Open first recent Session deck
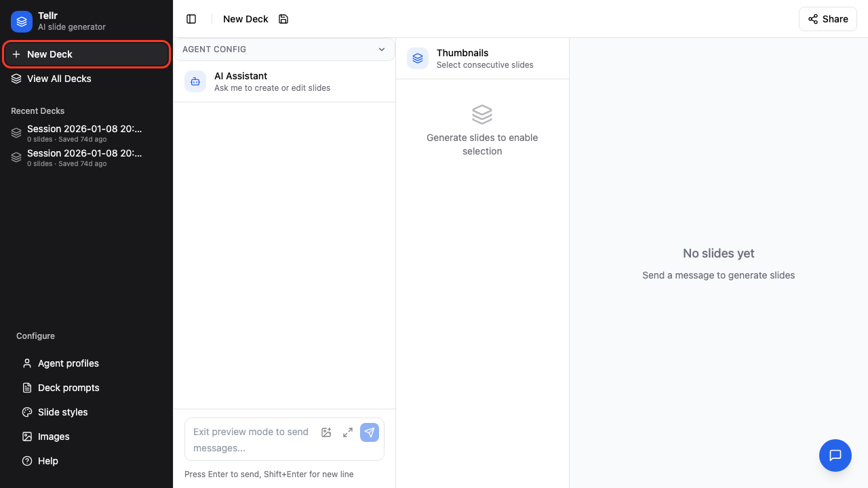868x488 pixels. 84,133
